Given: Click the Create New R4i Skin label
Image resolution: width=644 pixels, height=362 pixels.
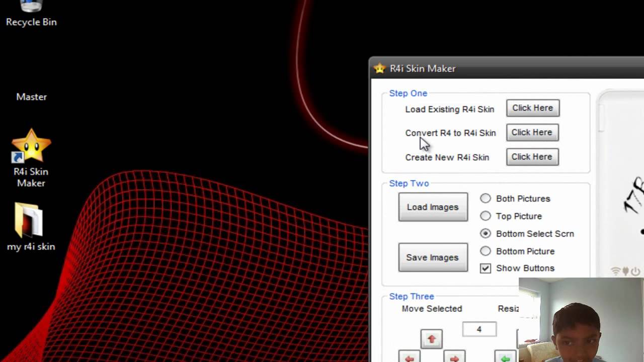Looking at the screenshot, I should click(447, 157).
